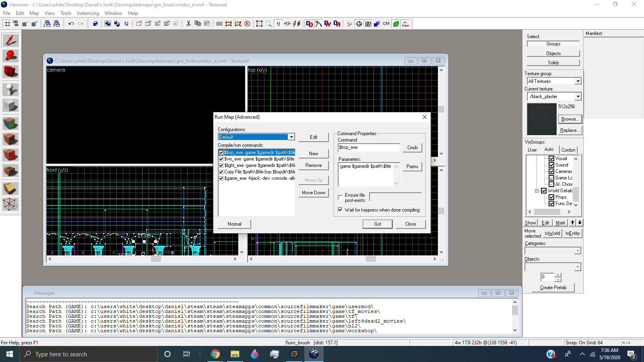
Task: Click the Undo arrow in toolbar
Action: [x=71, y=24]
